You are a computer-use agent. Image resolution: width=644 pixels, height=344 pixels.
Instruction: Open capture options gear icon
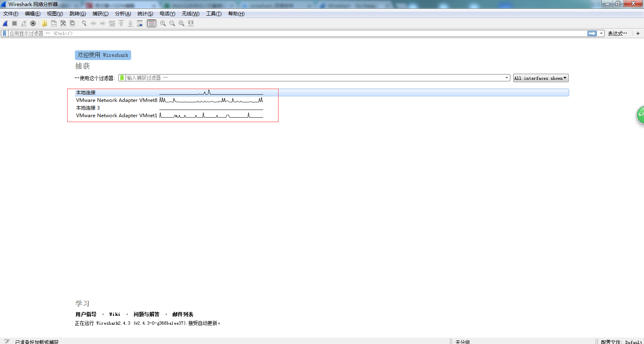click(33, 23)
